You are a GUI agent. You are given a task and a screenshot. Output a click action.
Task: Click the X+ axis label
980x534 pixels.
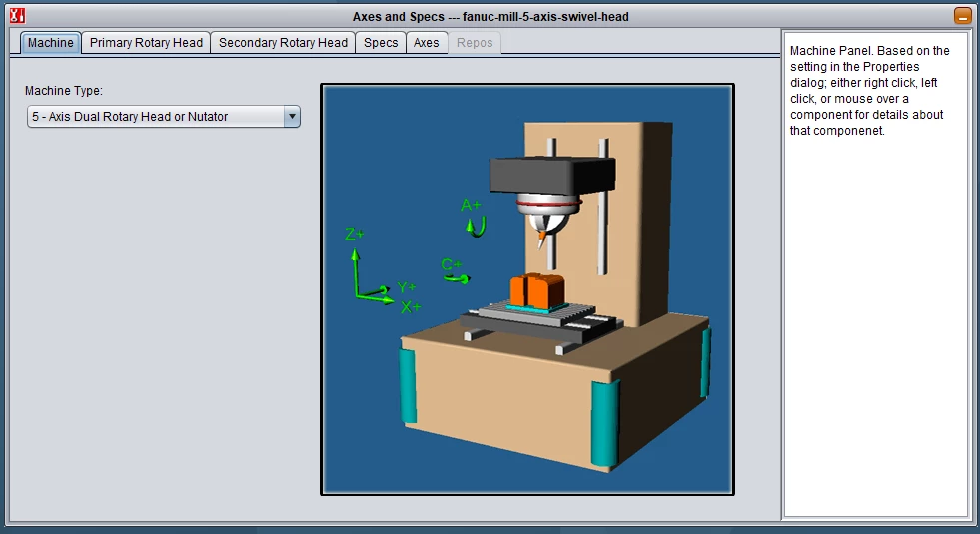tap(411, 307)
